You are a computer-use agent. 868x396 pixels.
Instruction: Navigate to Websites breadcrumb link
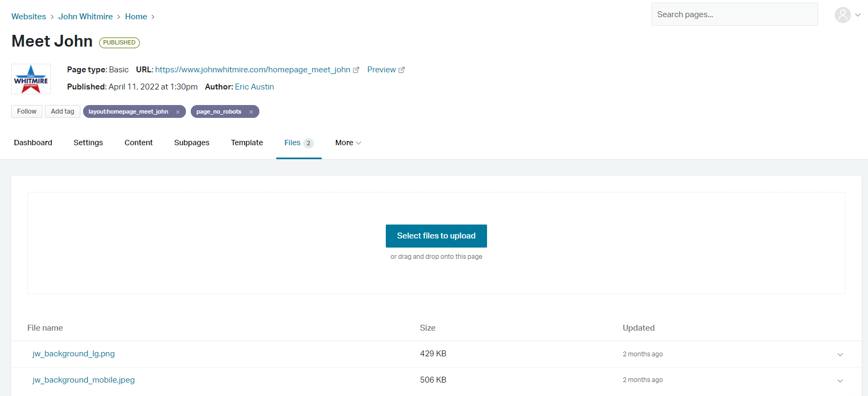[x=28, y=17]
